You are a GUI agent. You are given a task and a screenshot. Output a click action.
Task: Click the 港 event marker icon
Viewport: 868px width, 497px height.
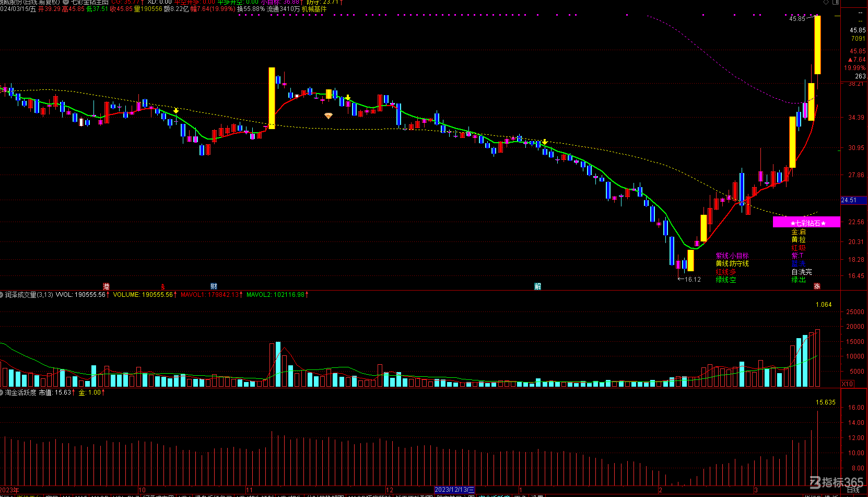click(106, 286)
